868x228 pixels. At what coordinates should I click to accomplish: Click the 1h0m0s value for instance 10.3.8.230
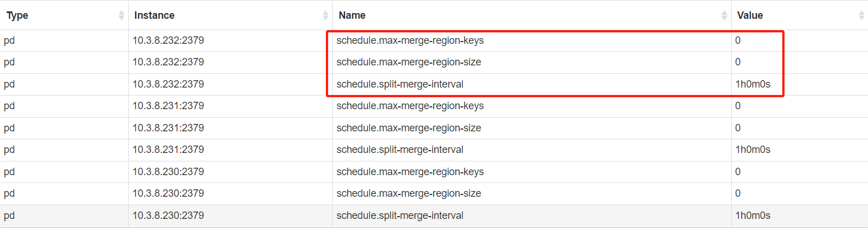pyautogui.click(x=753, y=215)
